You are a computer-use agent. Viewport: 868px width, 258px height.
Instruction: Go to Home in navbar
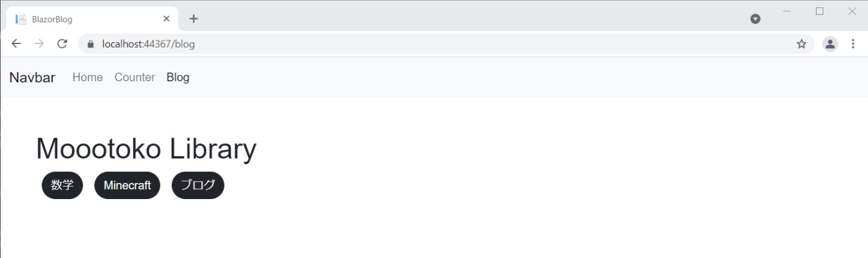click(87, 78)
